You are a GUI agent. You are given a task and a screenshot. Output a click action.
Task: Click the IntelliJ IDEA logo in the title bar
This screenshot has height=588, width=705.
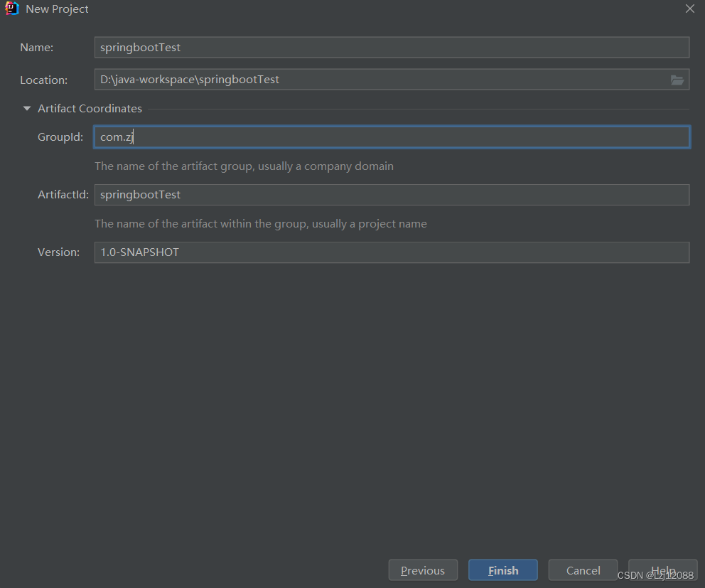(x=11, y=9)
